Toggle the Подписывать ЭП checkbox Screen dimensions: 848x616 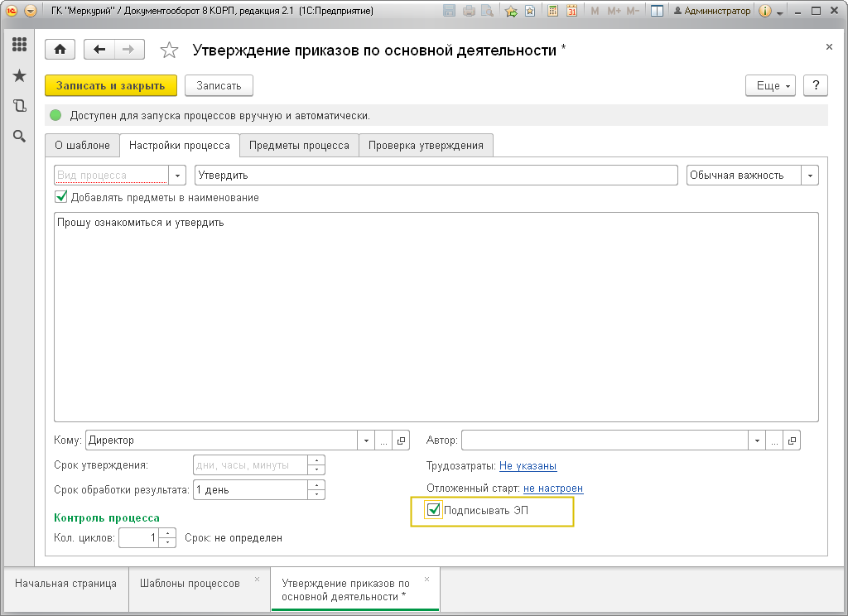pos(433,509)
